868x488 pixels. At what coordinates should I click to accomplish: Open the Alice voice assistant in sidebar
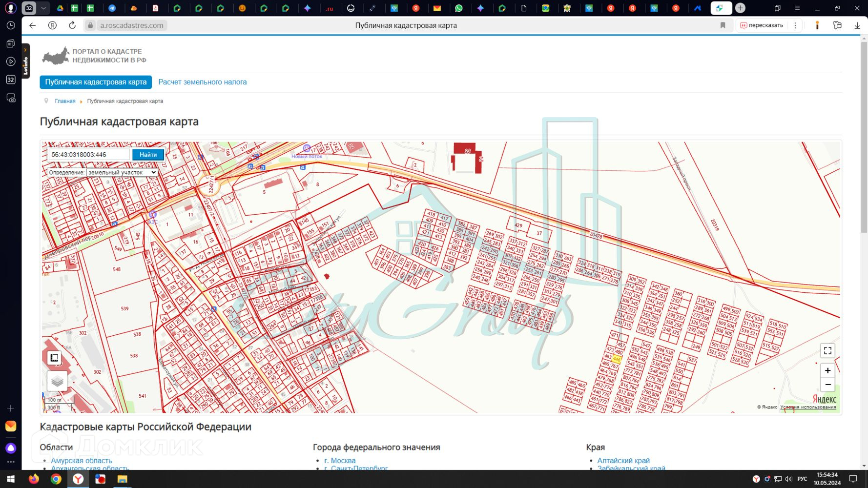click(x=11, y=448)
